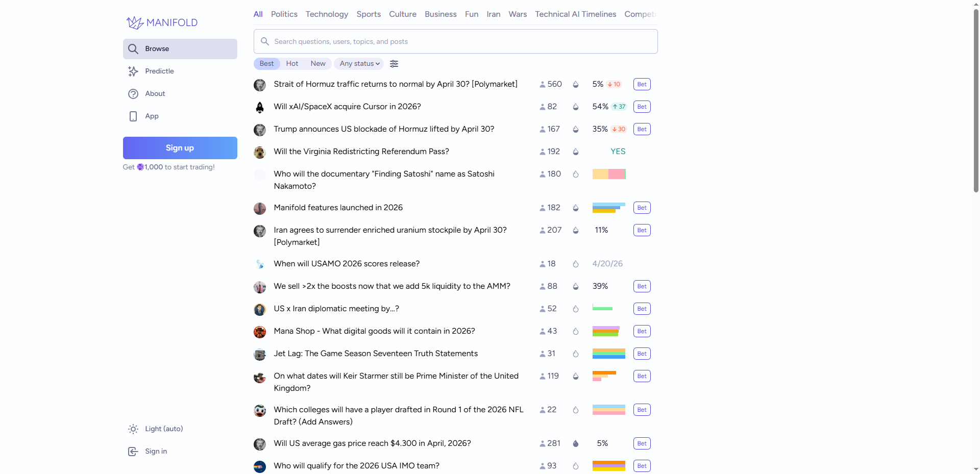Screen dimensions: 980x474
Task: Select the New sort option
Action: pos(317,64)
